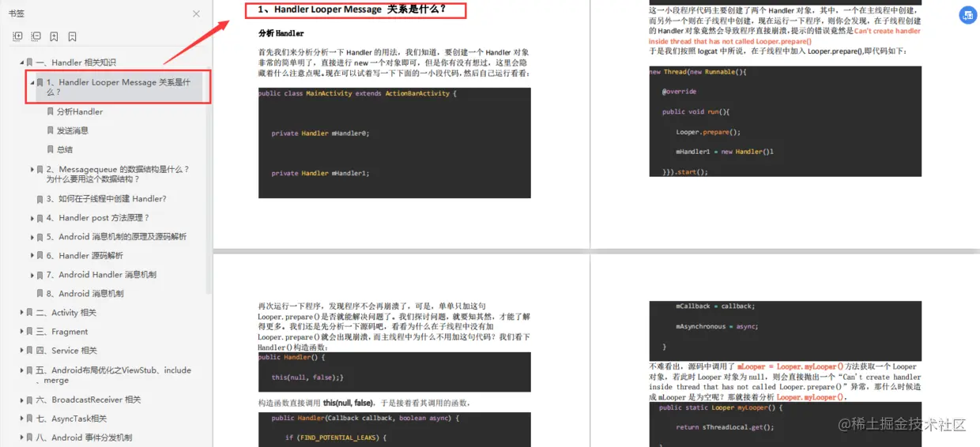Select chapter 七、AsyncTask相关
Viewport: 980px width, 447px height.
[x=71, y=419]
